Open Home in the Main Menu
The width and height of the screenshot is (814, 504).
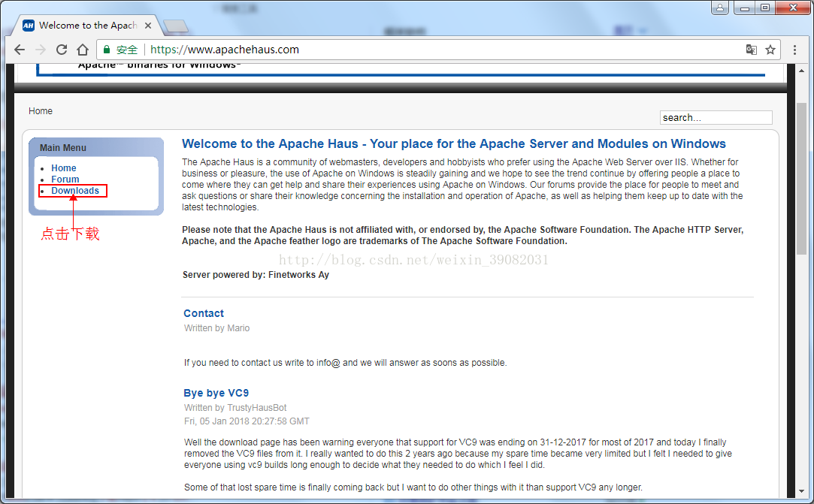pyautogui.click(x=64, y=168)
